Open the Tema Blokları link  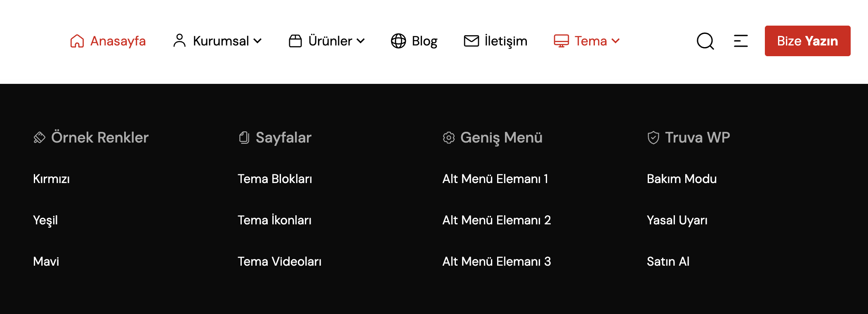tap(275, 179)
